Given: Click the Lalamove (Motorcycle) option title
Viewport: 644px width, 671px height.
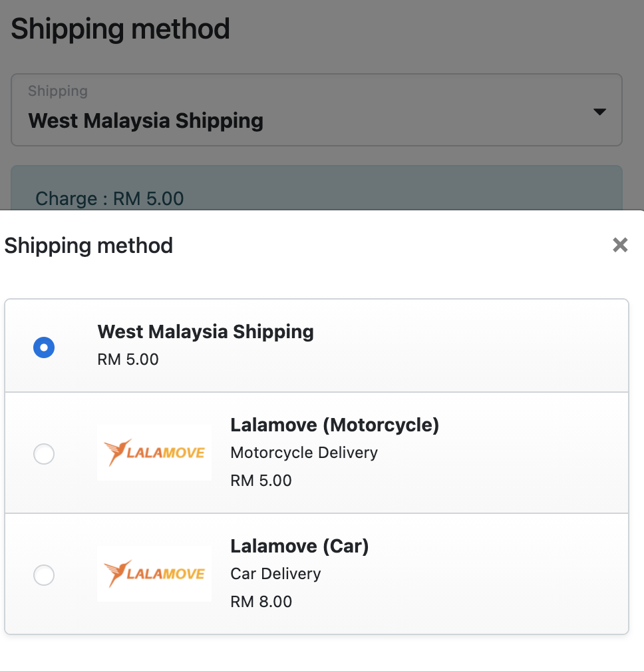Looking at the screenshot, I should point(335,425).
